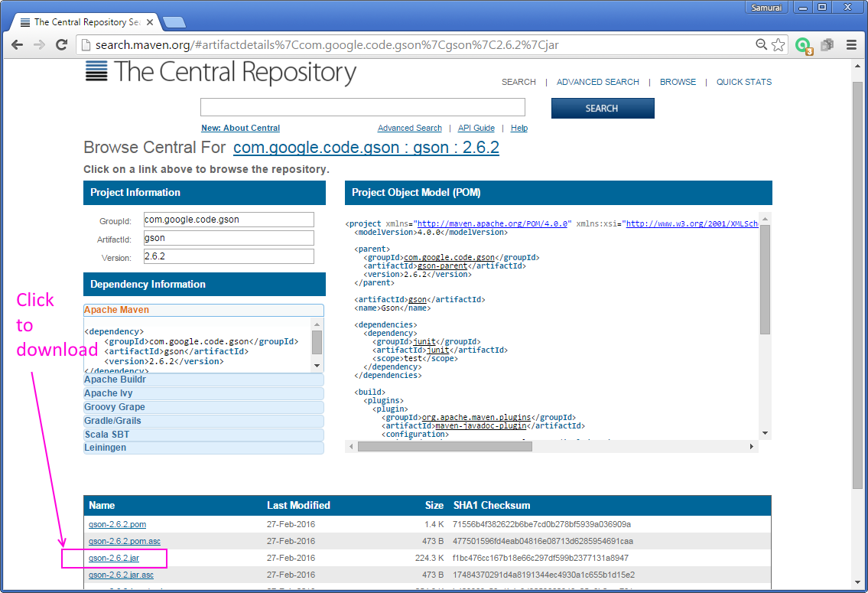Select the Apache Maven accordion header
The height and width of the screenshot is (593, 868).
click(203, 310)
